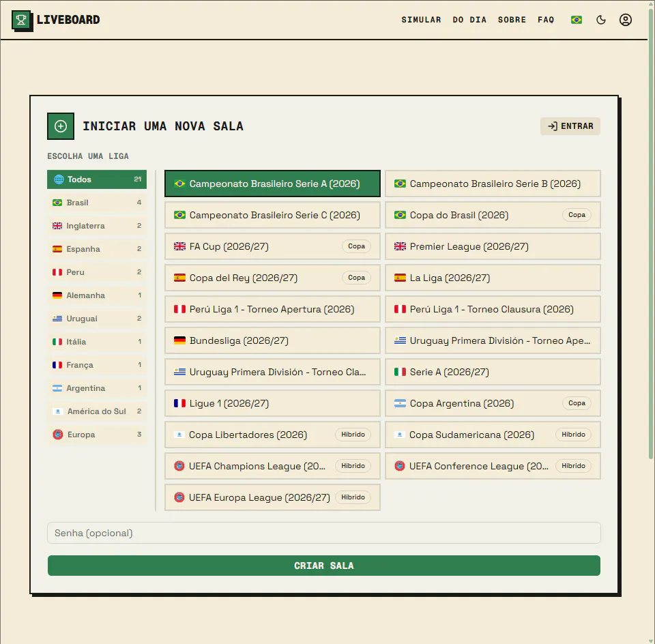Select La Liga (2026/27)
The image size is (655, 644).
click(x=493, y=278)
